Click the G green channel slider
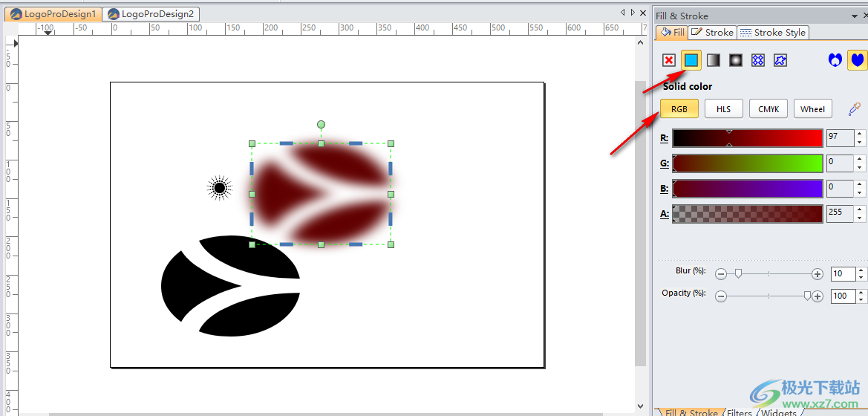Screen dimensions: 868x416 pos(747,163)
